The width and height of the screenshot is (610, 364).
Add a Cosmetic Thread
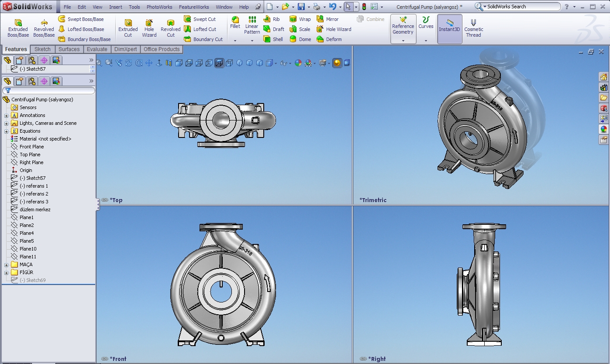[x=474, y=28]
